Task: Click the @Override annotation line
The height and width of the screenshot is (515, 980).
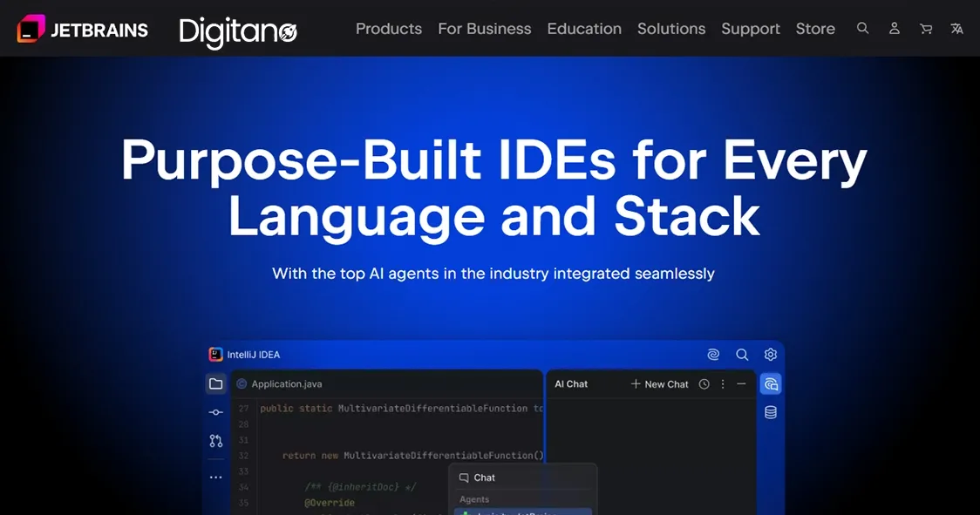Action: point(330,503)
